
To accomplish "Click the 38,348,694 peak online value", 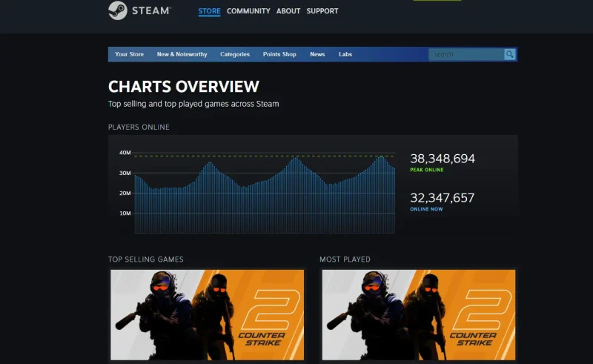I will pos(443,159).
